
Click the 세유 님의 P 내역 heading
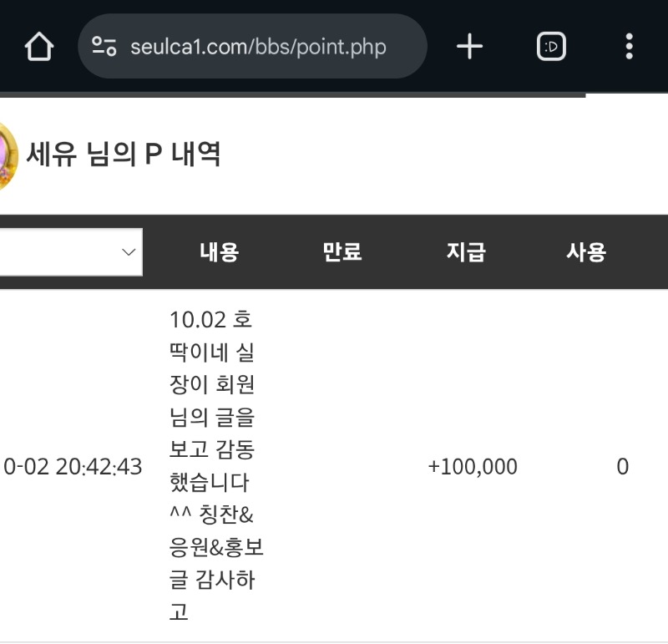tap(124, 155)
